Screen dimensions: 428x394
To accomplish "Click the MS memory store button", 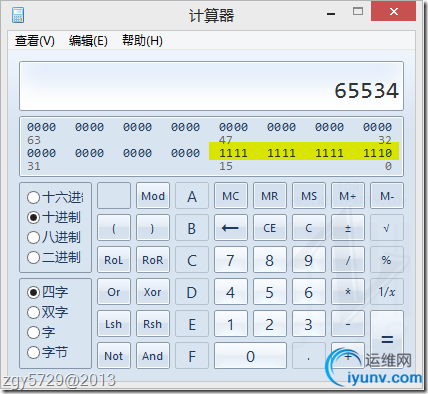I will click(309, 196).
